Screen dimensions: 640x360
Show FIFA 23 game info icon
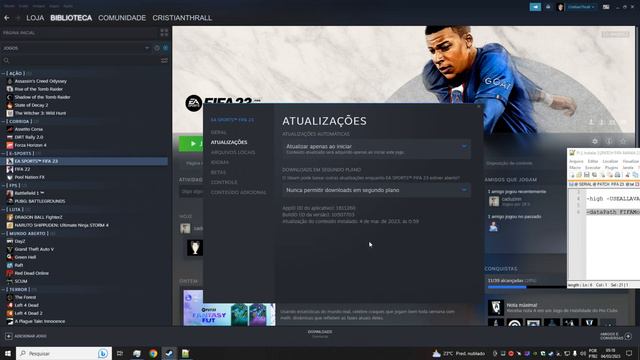[609, 141]
